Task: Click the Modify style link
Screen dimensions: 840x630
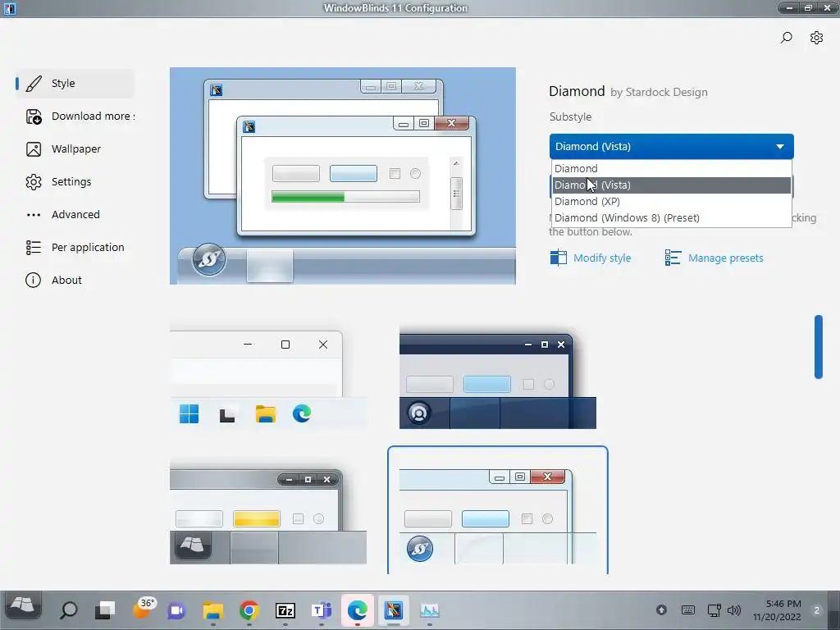Action: 602,258
